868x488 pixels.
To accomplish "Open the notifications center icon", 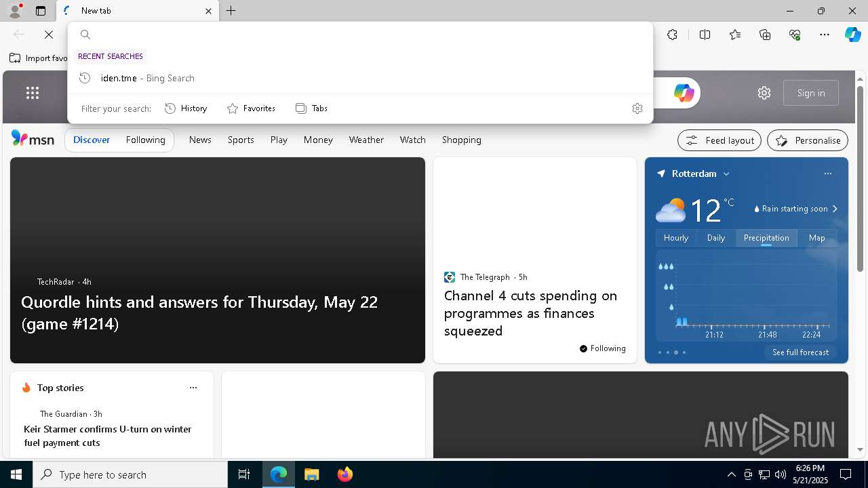I will [846, 474].
